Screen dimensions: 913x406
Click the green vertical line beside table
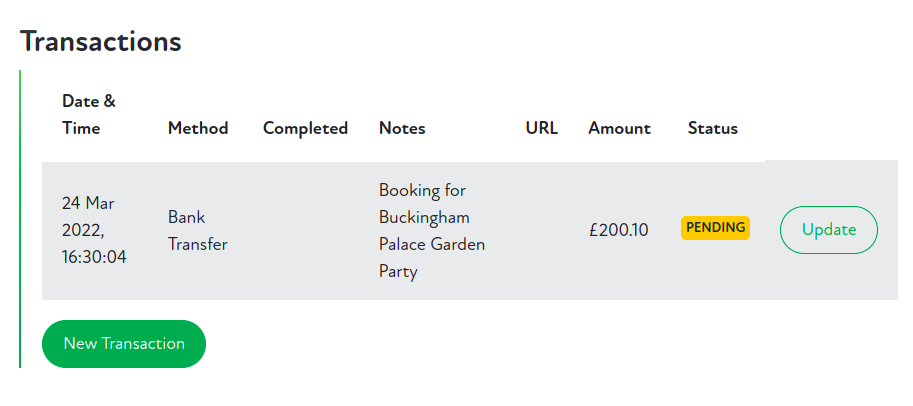pyautogui.click(x=20, y=220)
